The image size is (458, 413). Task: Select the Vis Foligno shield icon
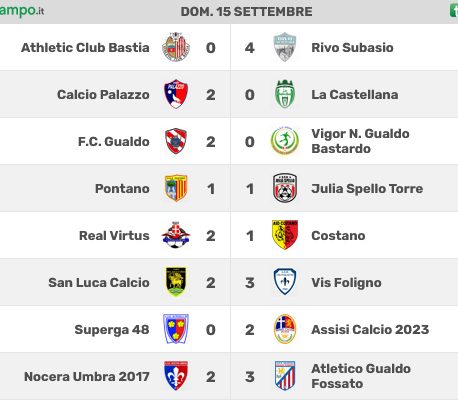click(x=285, y=282)
